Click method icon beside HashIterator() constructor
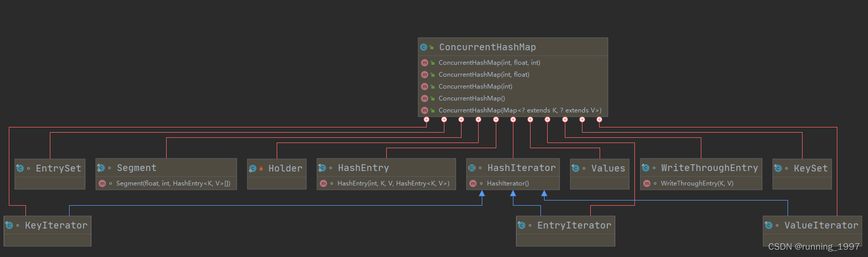This screenshot has width=868, height=257. tap(473, 183)
